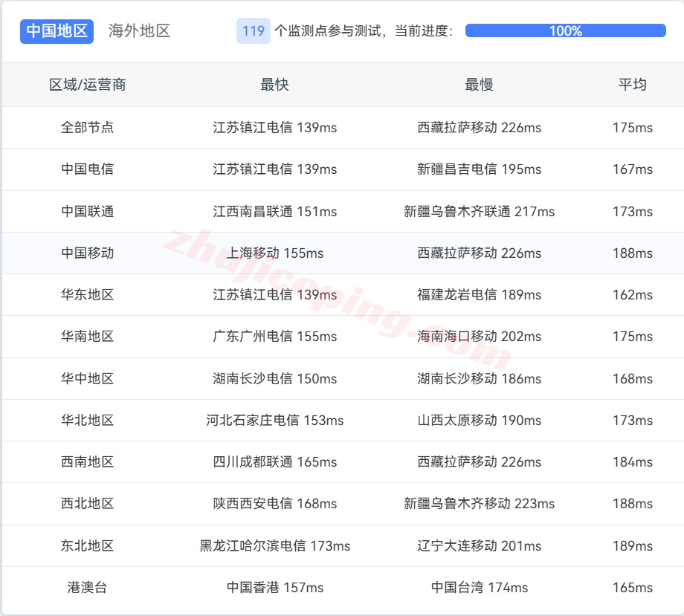The width and height of the screenshot is (684, 616).
Task: Click 中国台湾 174ms slowest entry
Action: (x=479, y=588)
